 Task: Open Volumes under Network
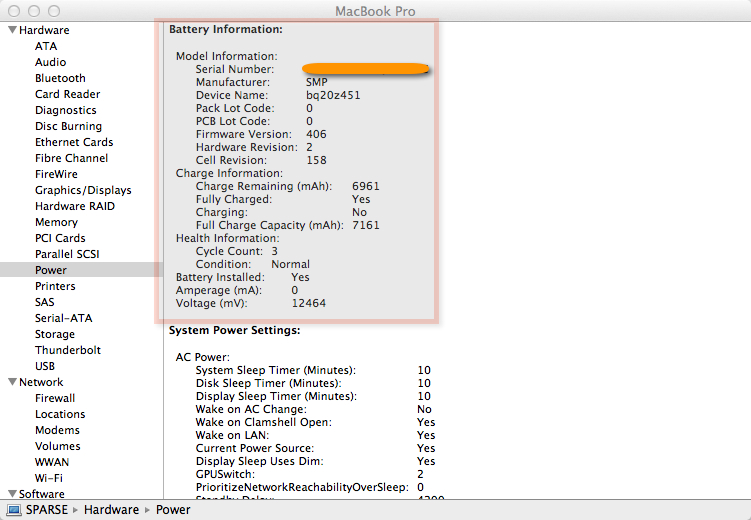[x=57, y=446]
